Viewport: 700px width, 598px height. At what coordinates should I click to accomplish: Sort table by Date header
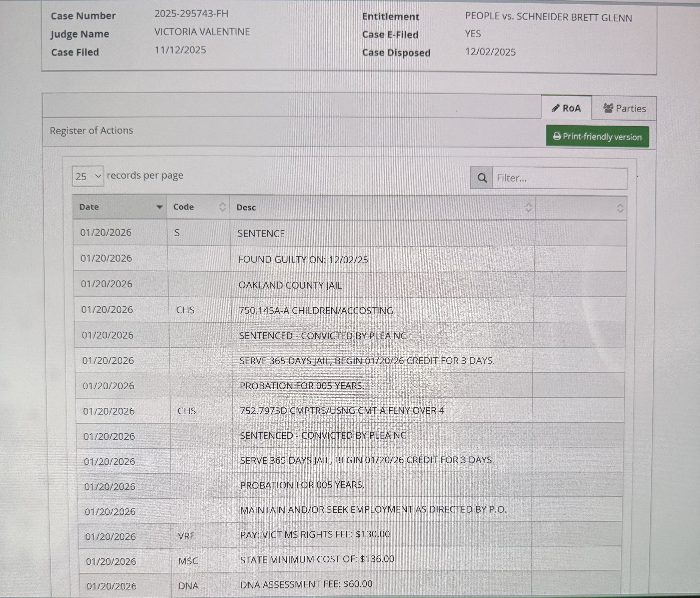coord(90,207)
